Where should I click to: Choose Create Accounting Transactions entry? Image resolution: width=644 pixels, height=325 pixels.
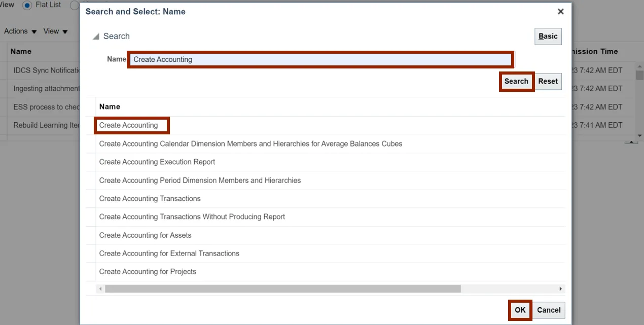tap(150, 199)
